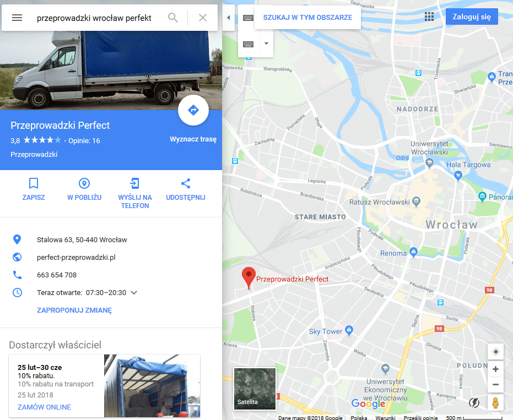
Task: Zoom in the map with plus button
Action: (x=495, y=369)
